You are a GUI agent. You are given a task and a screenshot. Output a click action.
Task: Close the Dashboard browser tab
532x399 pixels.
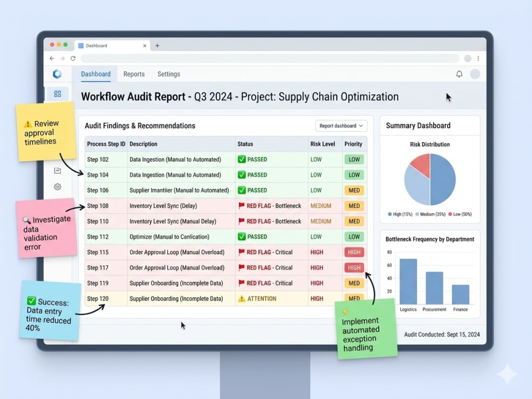tap(145, 45)
